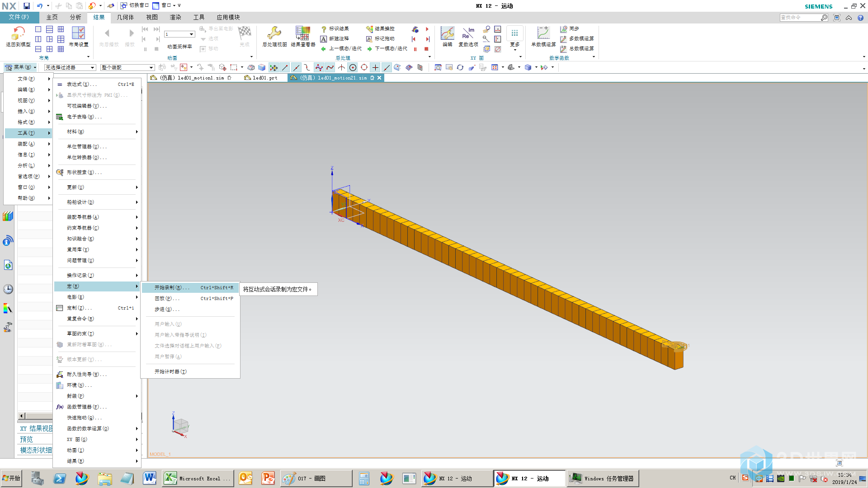
Task: Expand the Animation (动画) group arrow
Action: pos(251,57)
